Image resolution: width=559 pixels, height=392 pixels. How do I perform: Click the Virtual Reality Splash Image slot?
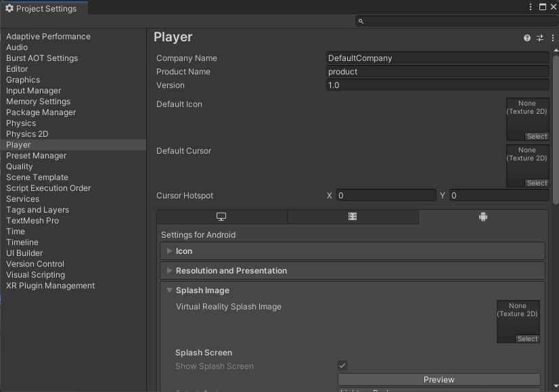click(518, 322)
